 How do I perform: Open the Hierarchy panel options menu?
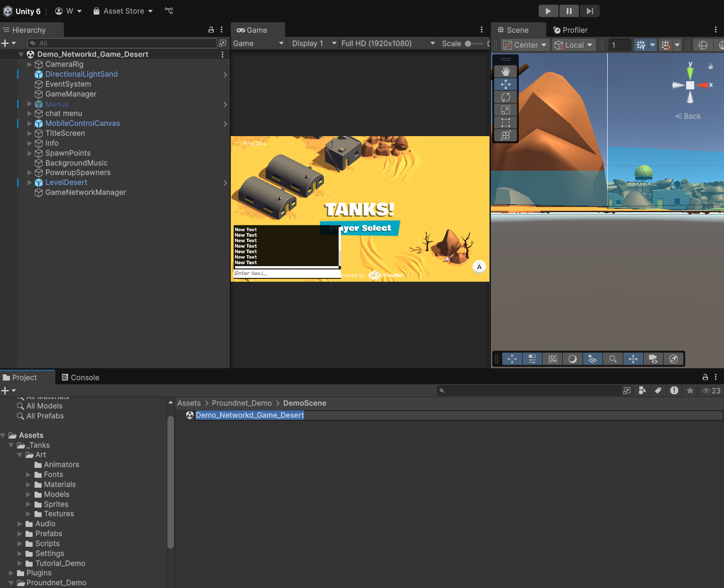pyautogui.click(x=221, y=30)
